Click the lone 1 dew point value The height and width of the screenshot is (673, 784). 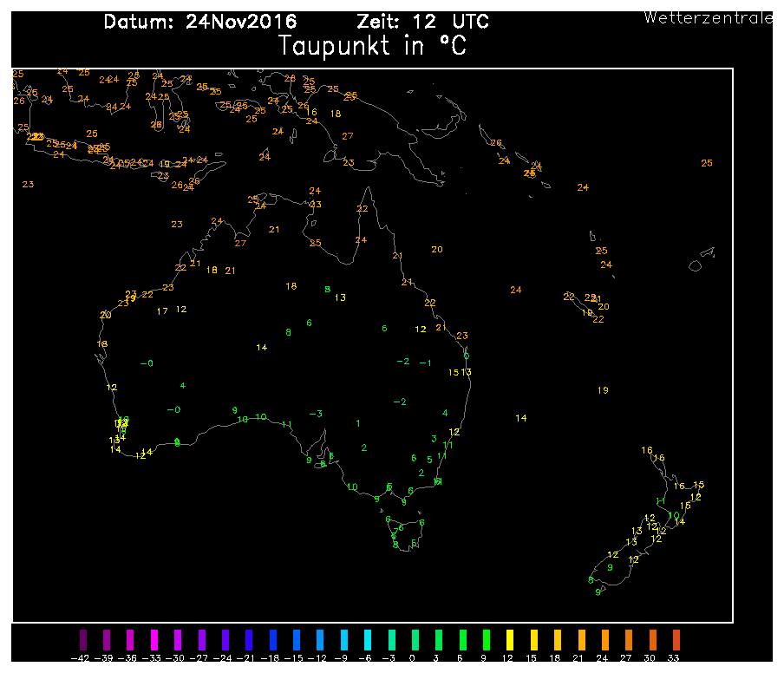(x=358, y=423)
